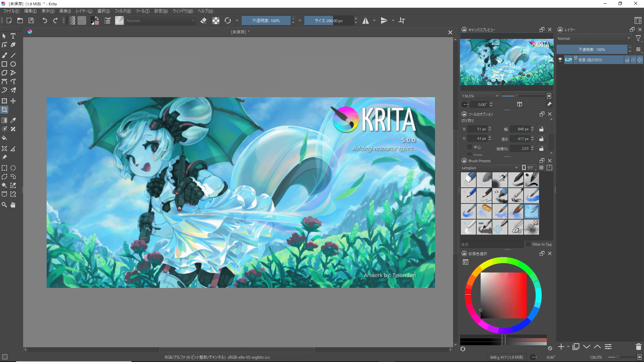The image size is (644, 362).
Task: Pick a color in the red square selector
Action: [503, 295]
